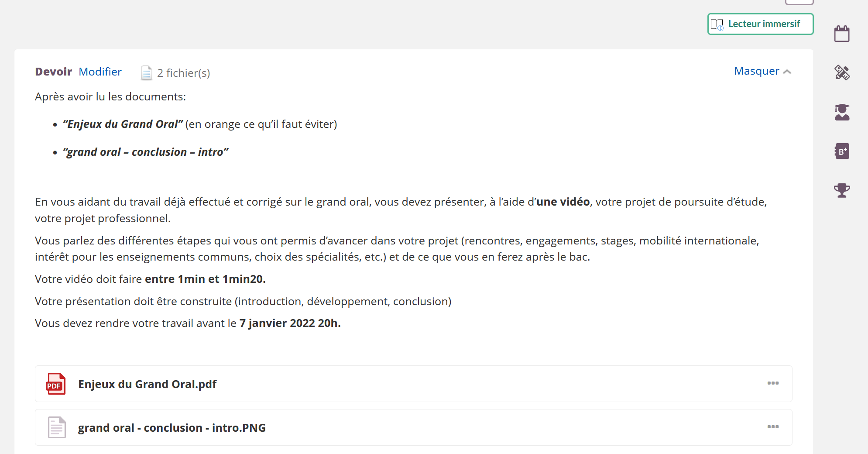Click the file icon beside 2 fichier(s)
Viewport: 868px width, 454px height.
pos(147,73)
